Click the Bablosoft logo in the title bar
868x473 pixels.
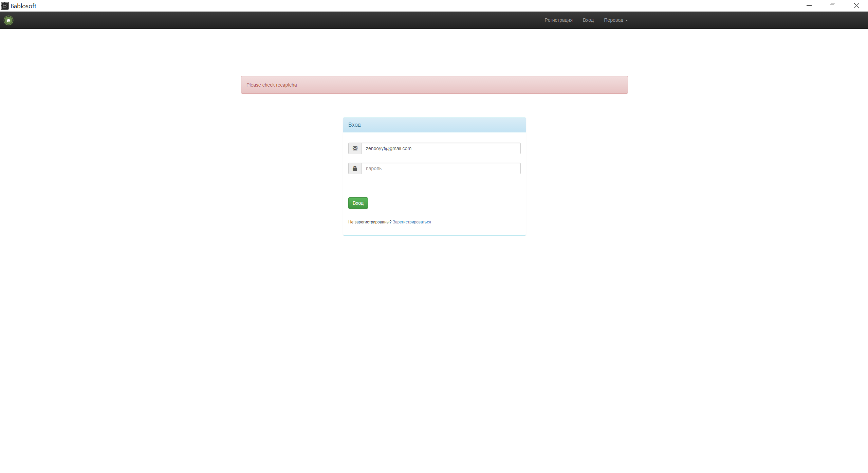(x=5, y=5)
